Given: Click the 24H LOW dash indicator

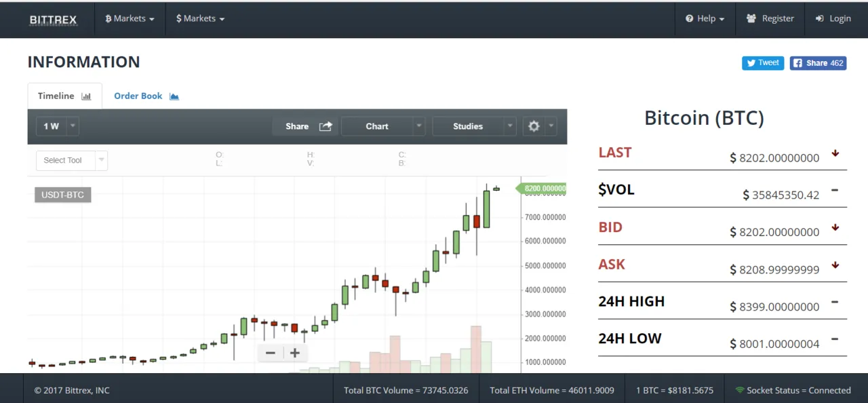Looking at the screenshot, I should coord(835,339).
